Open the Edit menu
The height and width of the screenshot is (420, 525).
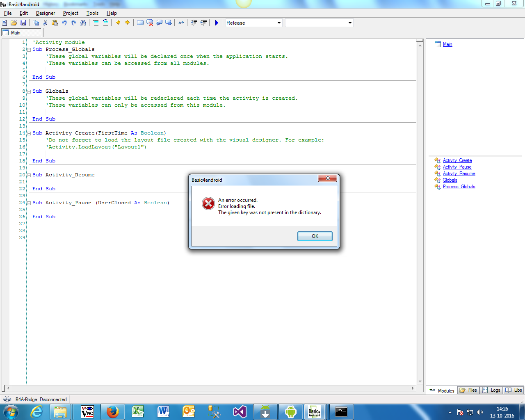pyautogui.click(x=24, y=13)
